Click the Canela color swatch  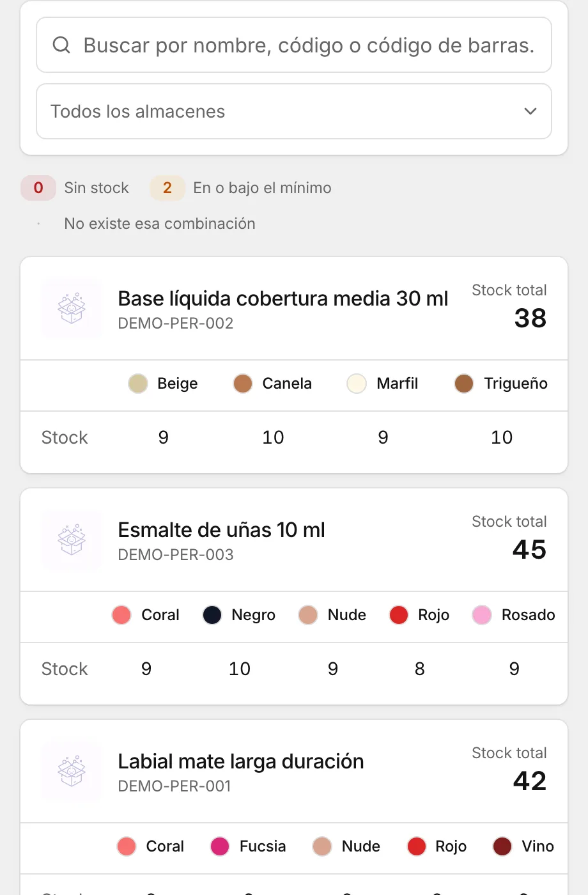(243, 384)
